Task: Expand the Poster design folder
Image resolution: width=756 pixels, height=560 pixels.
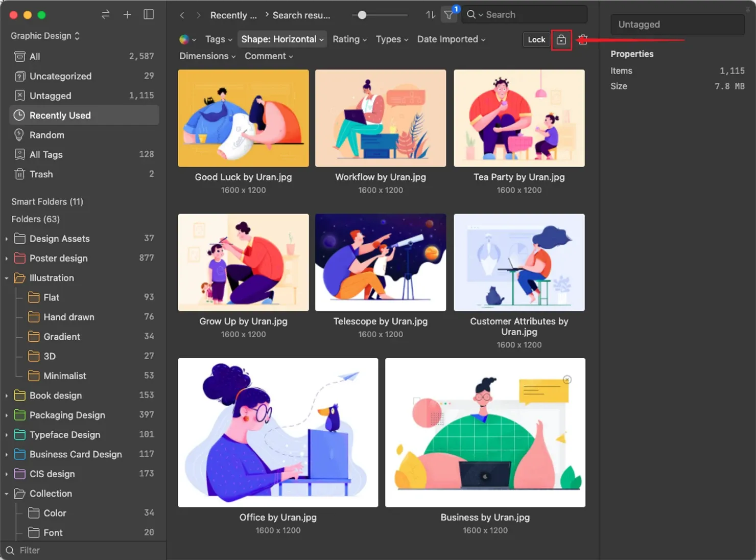Action: tap(6, 259)
